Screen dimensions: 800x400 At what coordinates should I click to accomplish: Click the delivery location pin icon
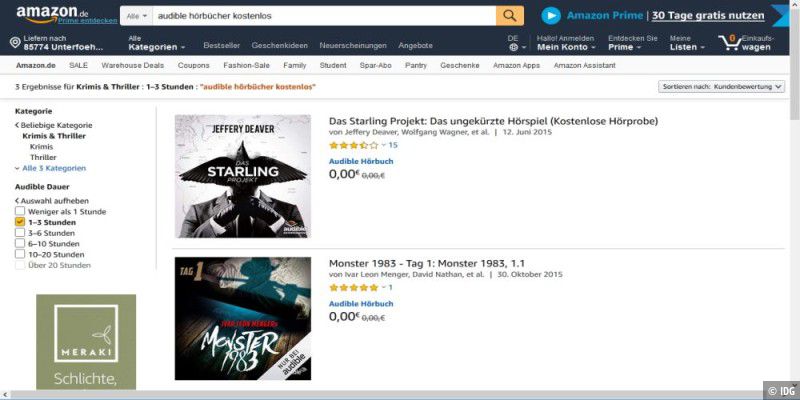(15, 42)
